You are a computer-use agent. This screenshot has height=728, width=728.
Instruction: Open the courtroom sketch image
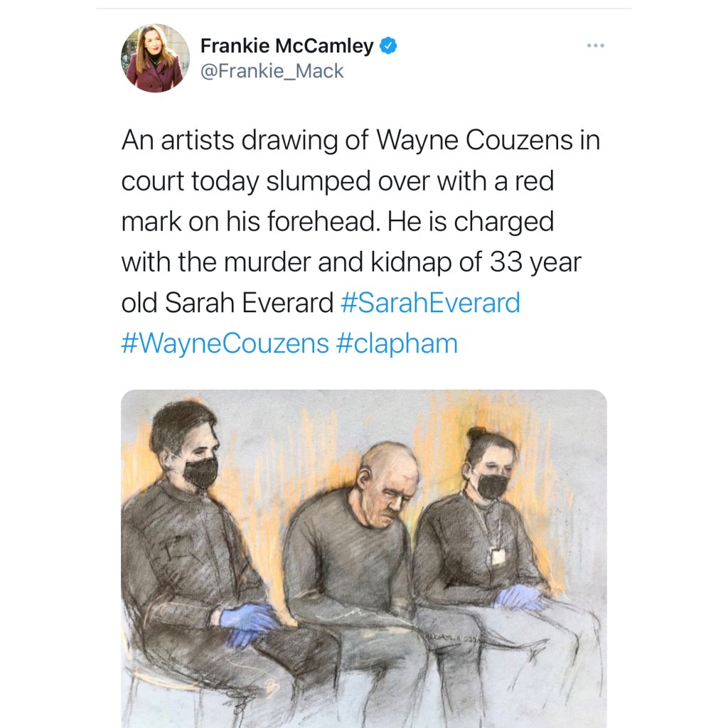(x=364, y=559)
